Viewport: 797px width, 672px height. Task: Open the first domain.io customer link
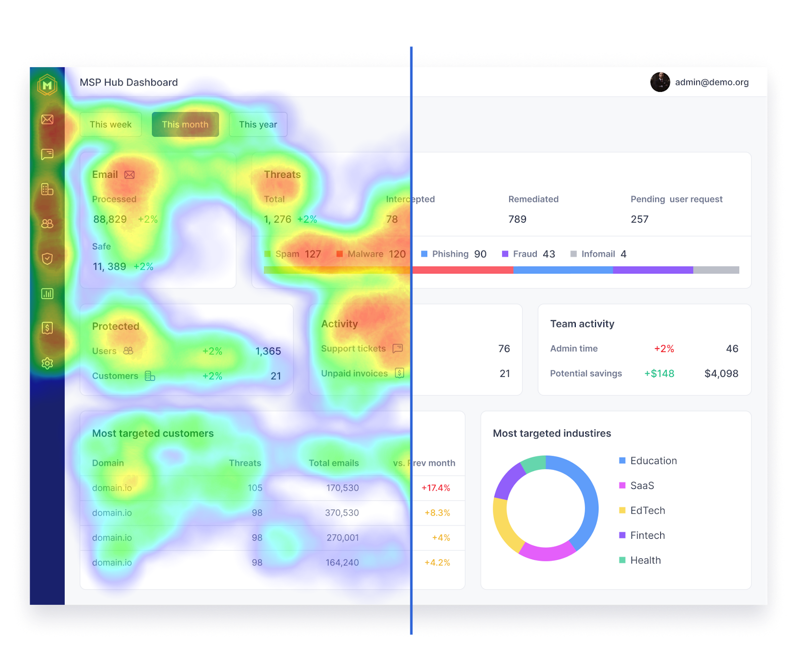pos(112,488)
